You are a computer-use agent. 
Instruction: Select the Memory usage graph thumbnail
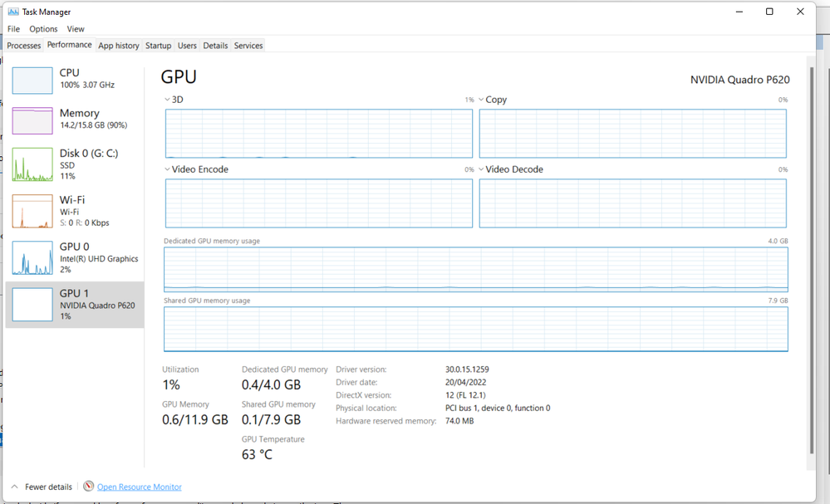(x=32, y=120)
